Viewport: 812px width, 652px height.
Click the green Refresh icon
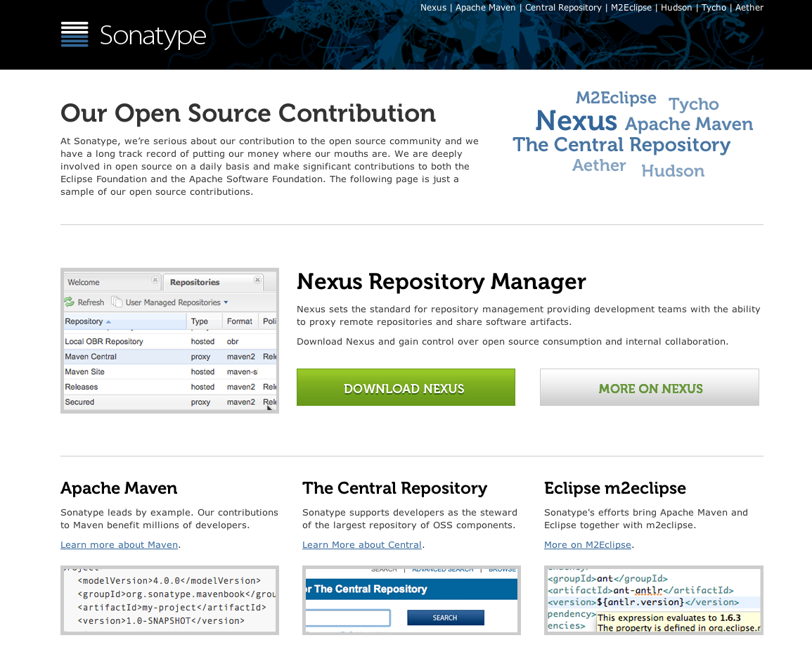click(x=70, y=302)
